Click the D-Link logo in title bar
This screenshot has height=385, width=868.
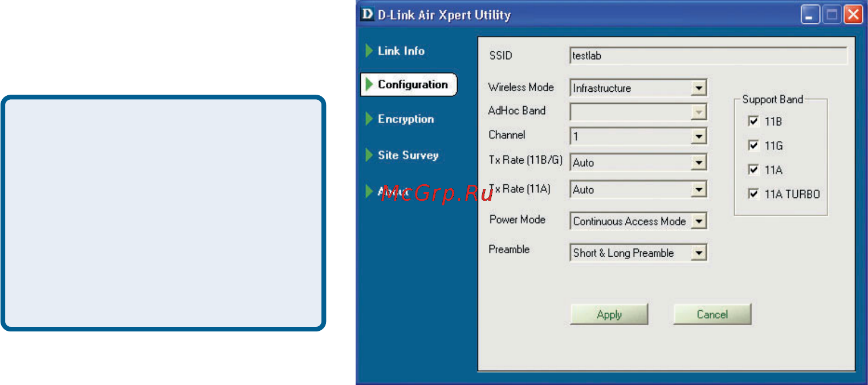click(368, 15)
